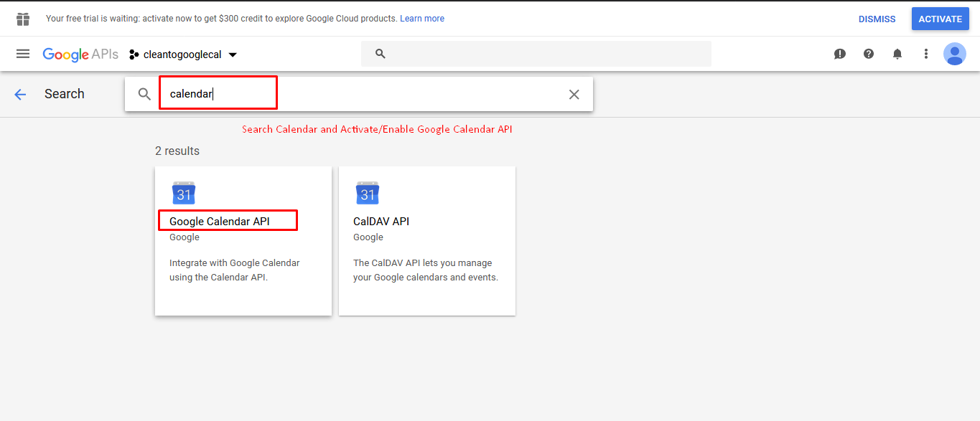This screenshot has height=421, width=980.
Task: Expand the cleantogooglecal project dropdown
Action: [183, 55]
